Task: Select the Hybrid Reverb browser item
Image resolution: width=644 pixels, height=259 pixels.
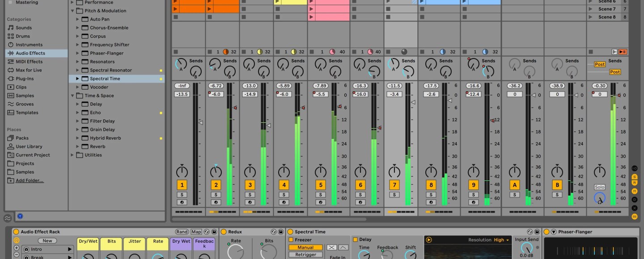Action: click(x=105, y=138)
